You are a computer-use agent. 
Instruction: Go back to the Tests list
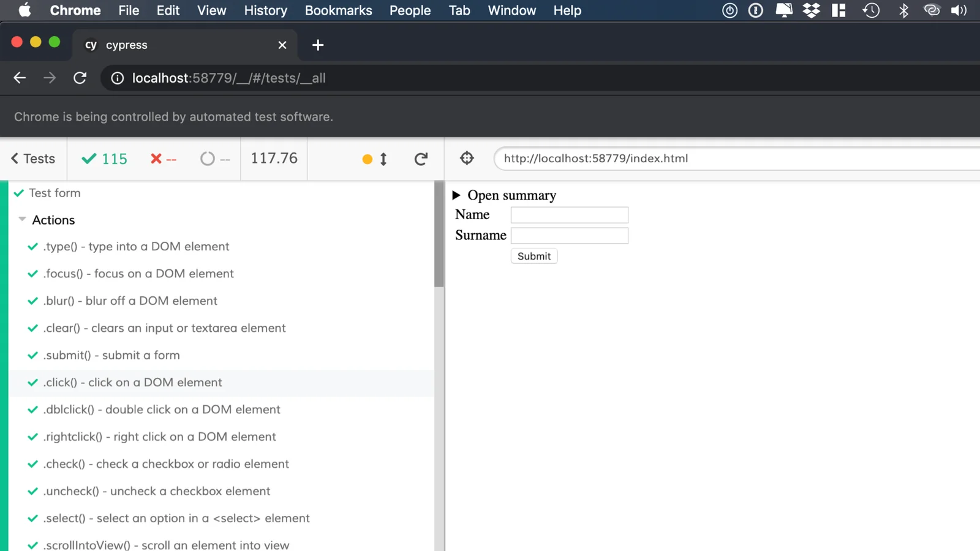(33, 159)
